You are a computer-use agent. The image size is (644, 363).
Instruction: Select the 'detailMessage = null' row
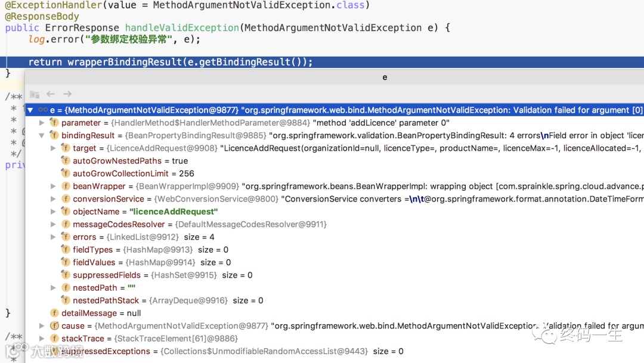point(335,314)
